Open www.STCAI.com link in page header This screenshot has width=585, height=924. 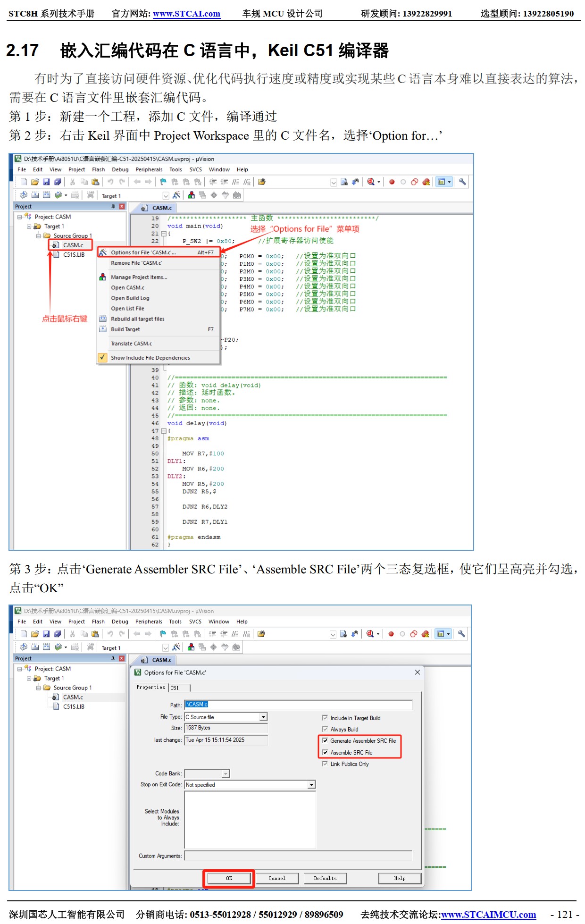click(x=186, y=14)
